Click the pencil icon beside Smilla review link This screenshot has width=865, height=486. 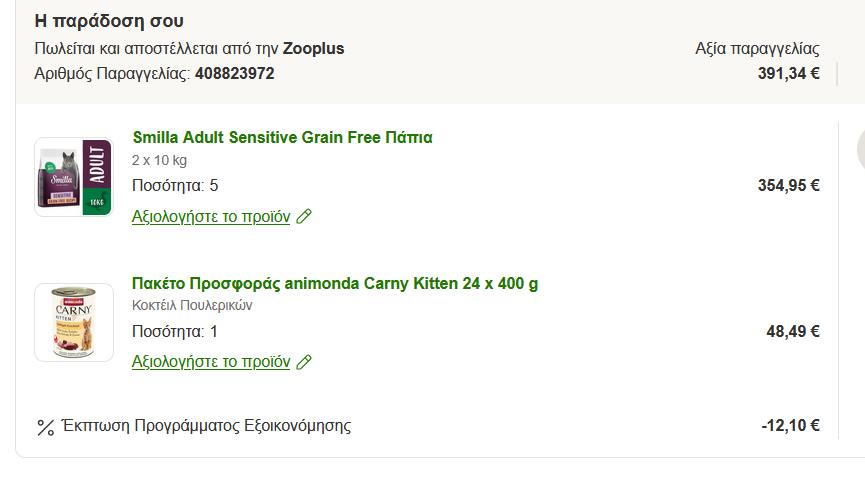point(304,216)
